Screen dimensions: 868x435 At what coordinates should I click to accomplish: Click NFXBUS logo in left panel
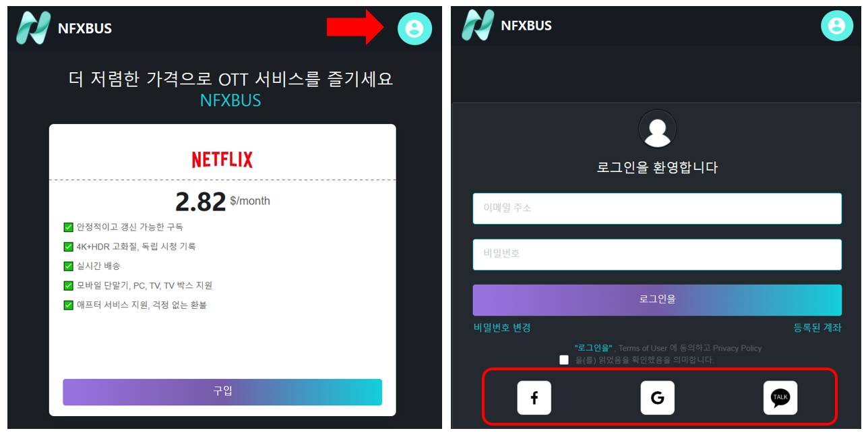pyautogui.click(x=33, y=28)
